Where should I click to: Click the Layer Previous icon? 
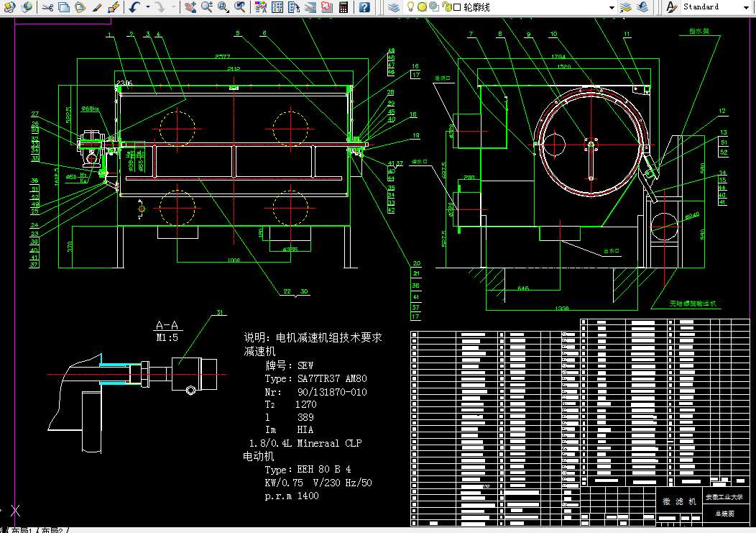coord(642,6)
